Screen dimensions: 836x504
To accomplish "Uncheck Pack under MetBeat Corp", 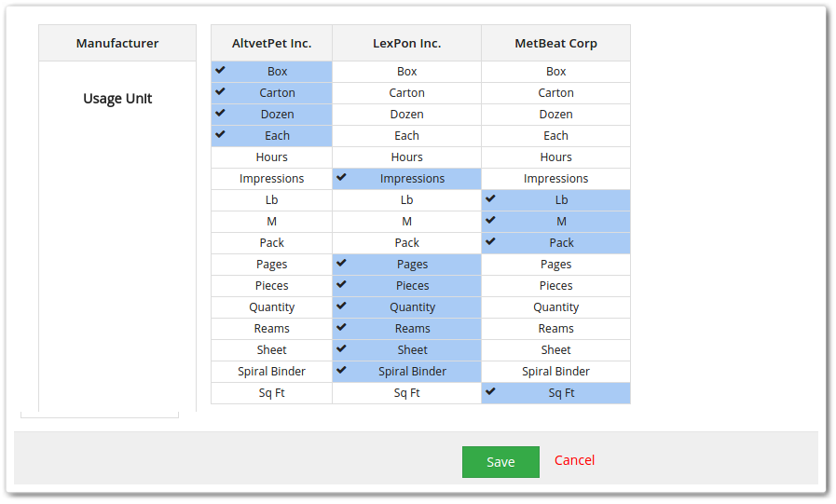I will coord(555,243).
